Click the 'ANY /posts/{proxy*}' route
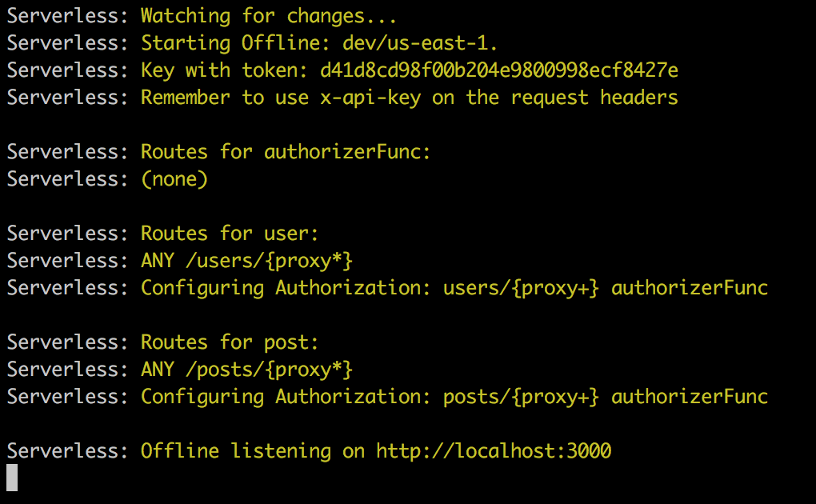This screenshot has height=504, width=816. pyautogui.click(x=246, y=370)
